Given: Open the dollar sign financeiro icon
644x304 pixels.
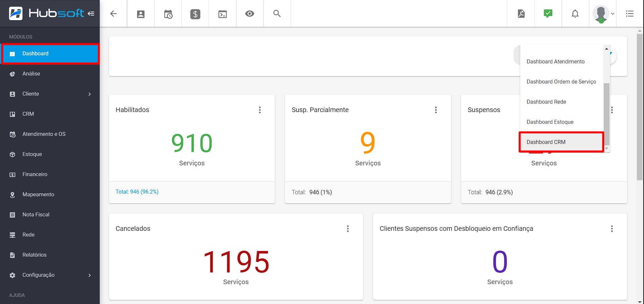Looking at the screenshot, I should [195, 13].
